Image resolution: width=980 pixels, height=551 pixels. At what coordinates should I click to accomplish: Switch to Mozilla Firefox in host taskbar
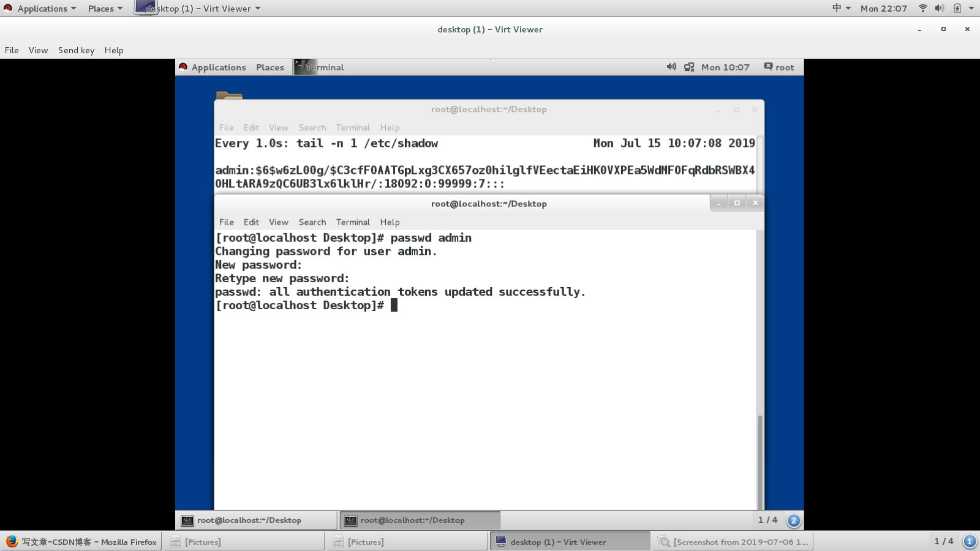click(x=81, y=542)
